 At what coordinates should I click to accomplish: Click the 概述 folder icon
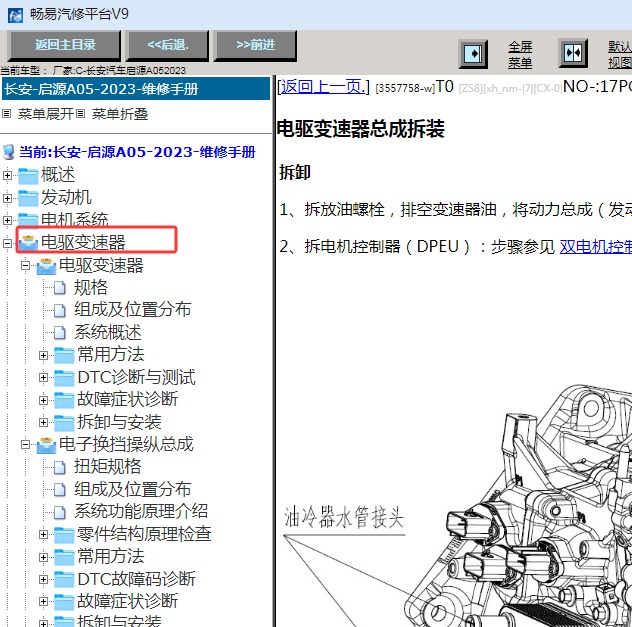(x=28, y=175)
